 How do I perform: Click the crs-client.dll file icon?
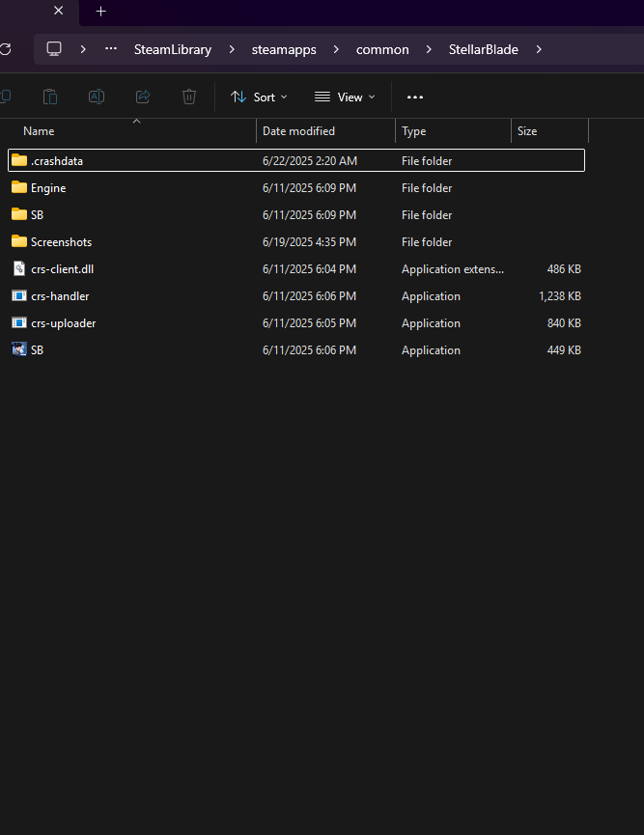(x=19, y=268)
